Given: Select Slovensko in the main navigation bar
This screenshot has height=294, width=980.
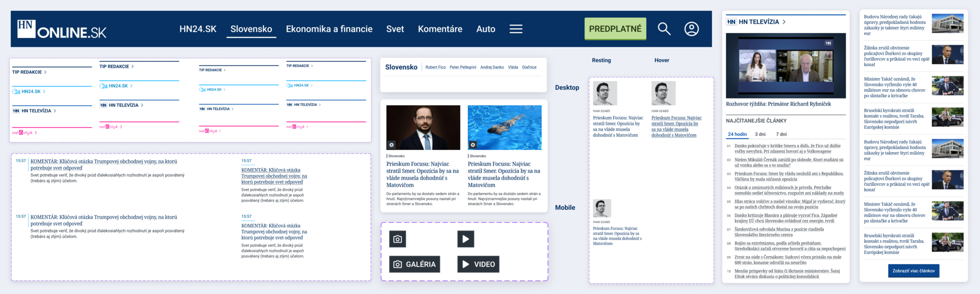Looking at the screenshot, I should coord(251,29).
